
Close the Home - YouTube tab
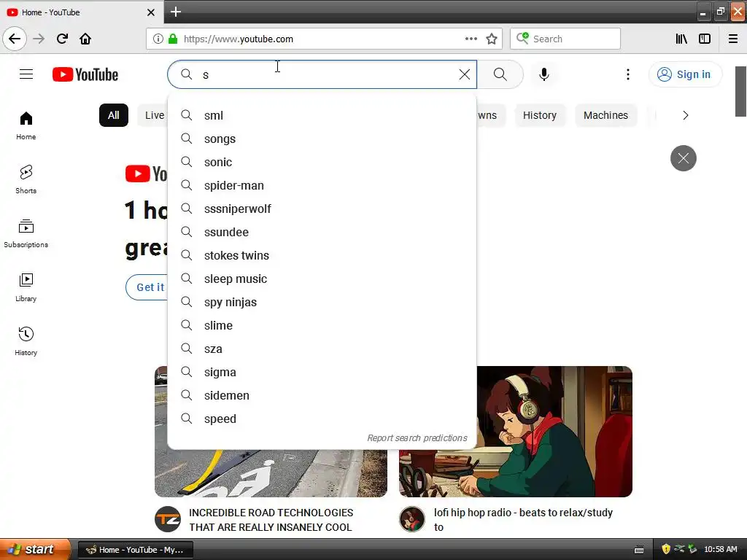pos(151,12)
